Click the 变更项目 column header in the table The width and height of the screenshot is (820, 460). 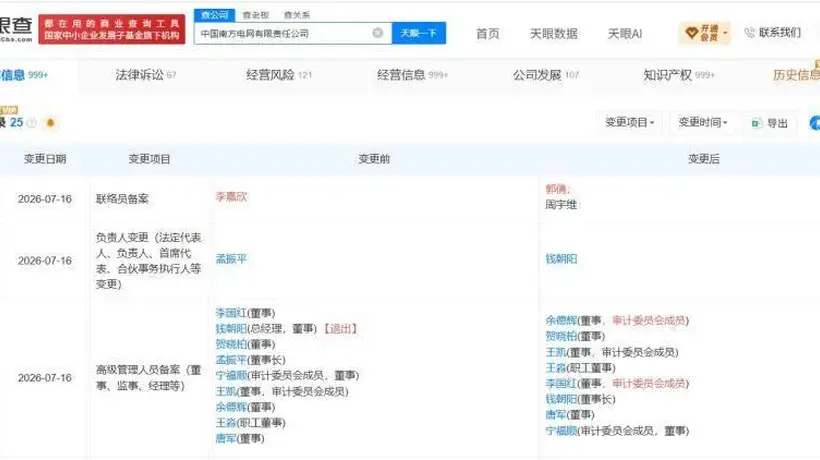[149, 159]
